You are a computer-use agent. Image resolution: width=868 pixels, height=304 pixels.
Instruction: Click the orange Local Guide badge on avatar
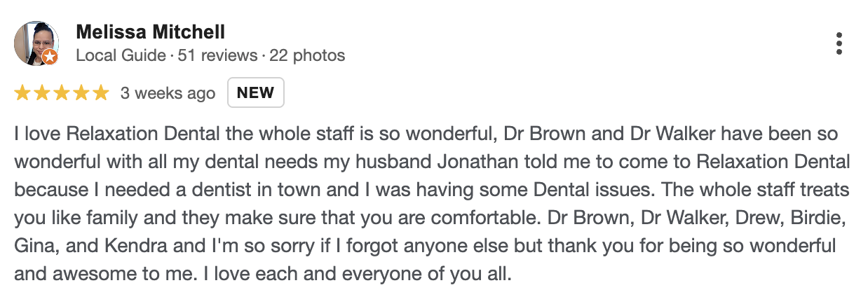coord(49,57)
